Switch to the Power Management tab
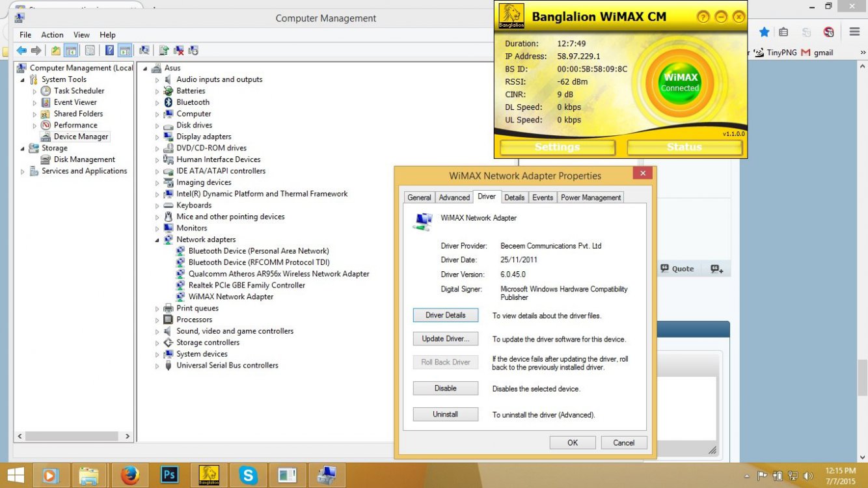The width and height of the screenshot is (868, 488). tap(591, 198)
